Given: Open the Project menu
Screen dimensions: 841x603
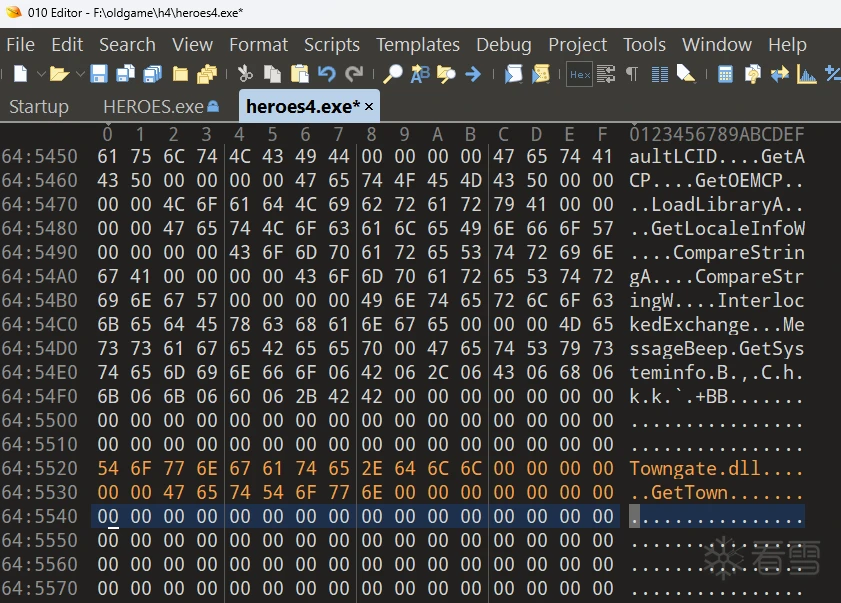Looking at the screenshot, I should [x=578, y=45].
